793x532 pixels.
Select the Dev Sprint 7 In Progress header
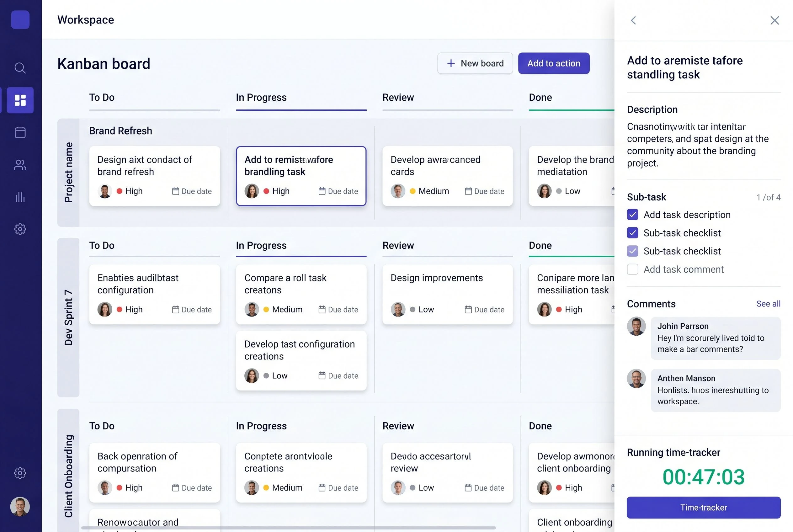click(261, 245)
